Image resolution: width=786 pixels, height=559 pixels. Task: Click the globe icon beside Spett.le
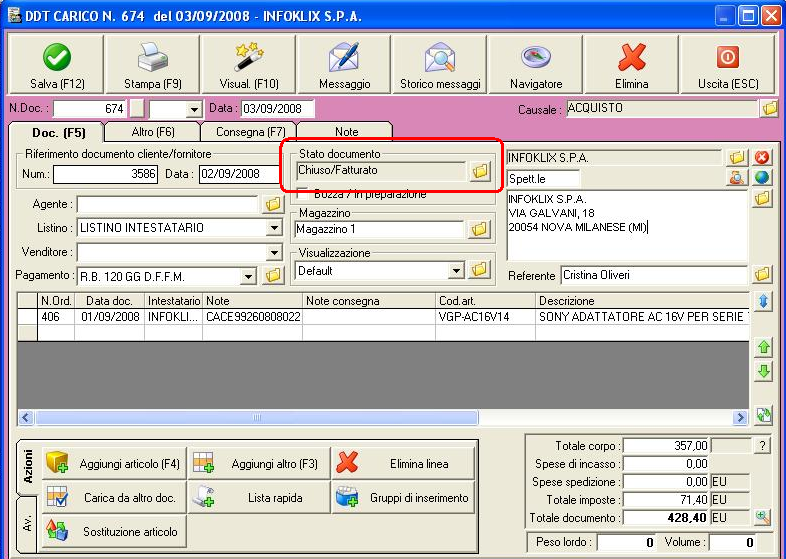coord(762,177)
